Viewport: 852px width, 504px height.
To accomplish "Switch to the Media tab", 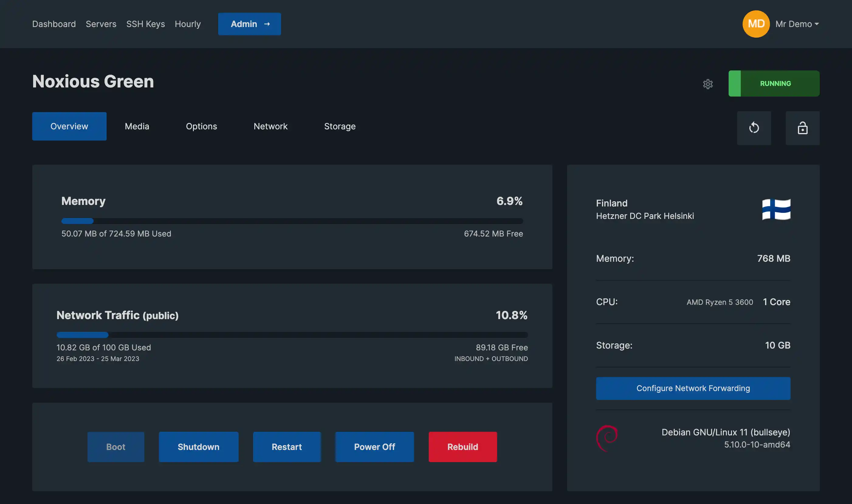I will tap(137, 126).
